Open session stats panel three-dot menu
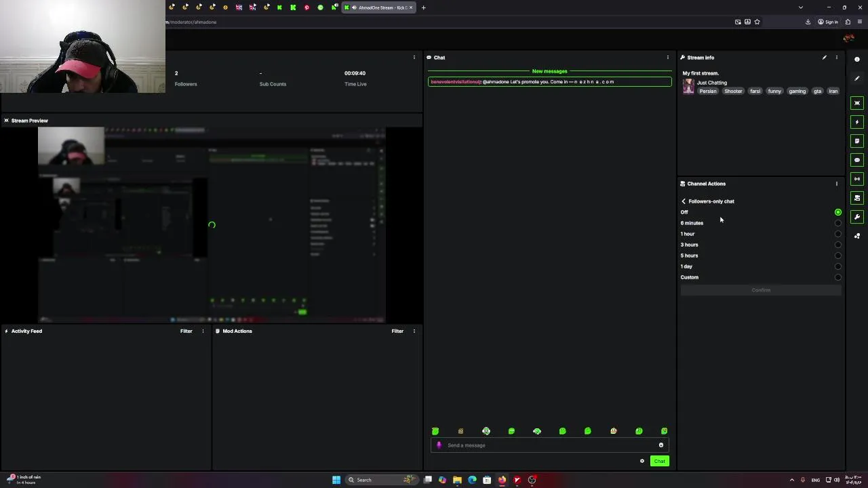 pyautogui.click(x=414, y=58)
